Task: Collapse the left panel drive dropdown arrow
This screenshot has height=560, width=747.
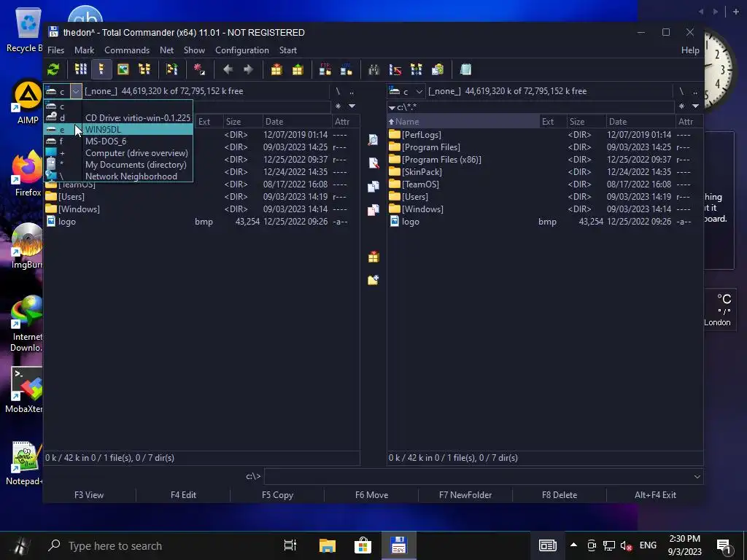Action: (x=76, y=91)
